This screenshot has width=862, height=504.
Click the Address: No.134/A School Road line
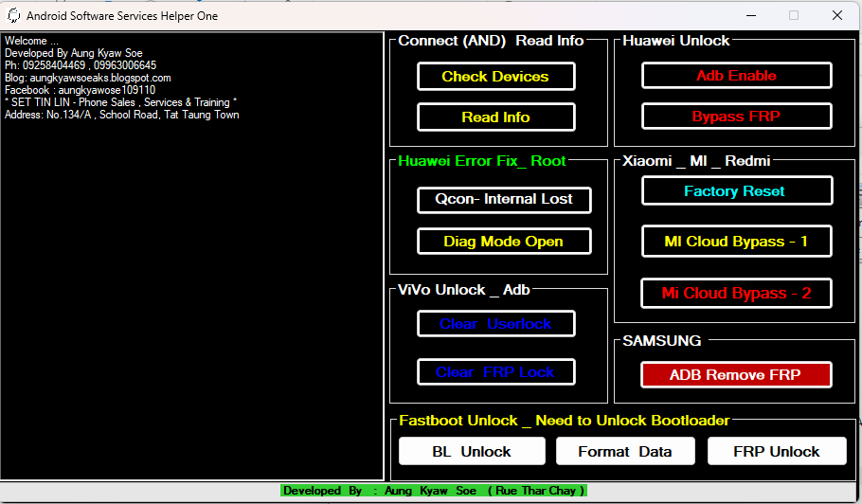tap(121, 115)
